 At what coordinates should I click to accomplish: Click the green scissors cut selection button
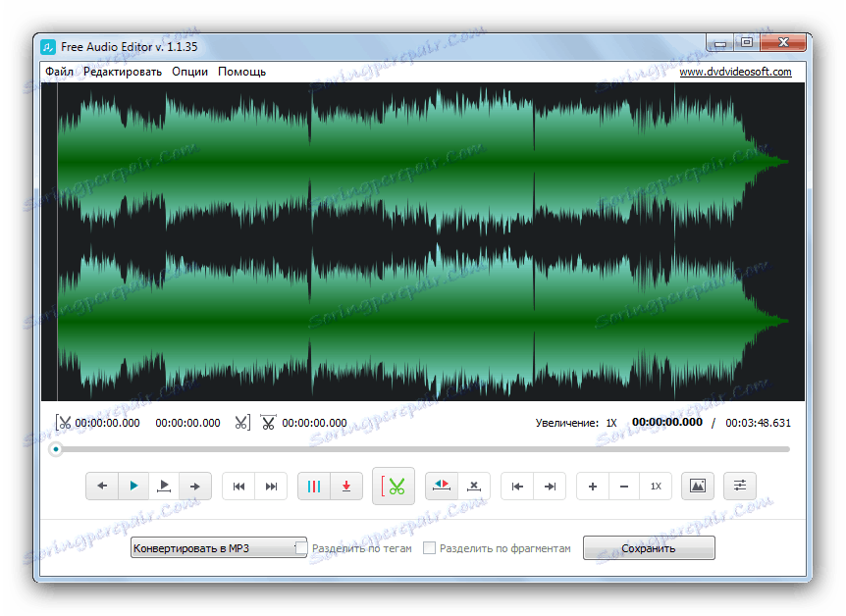[394, 486]
